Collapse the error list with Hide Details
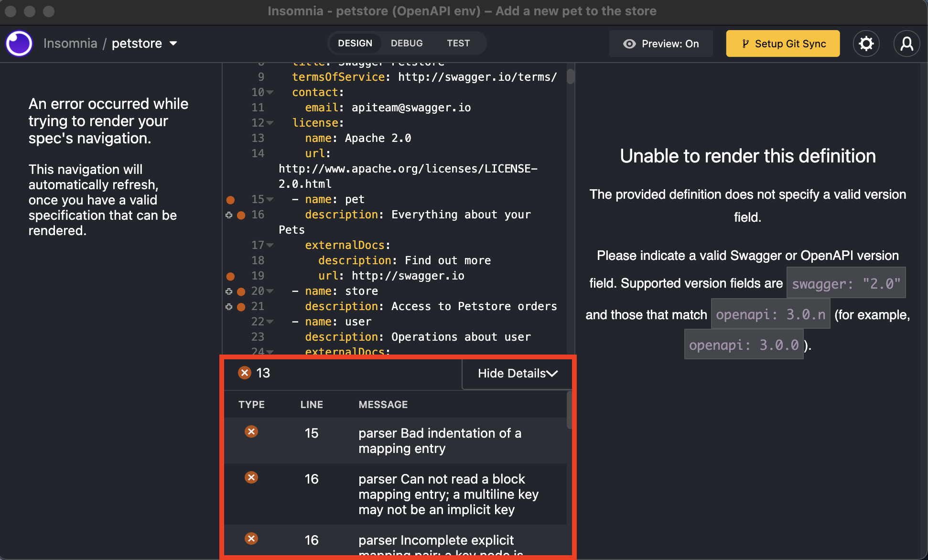This screenshot has height=560, width=928. (x=517, y=373)
